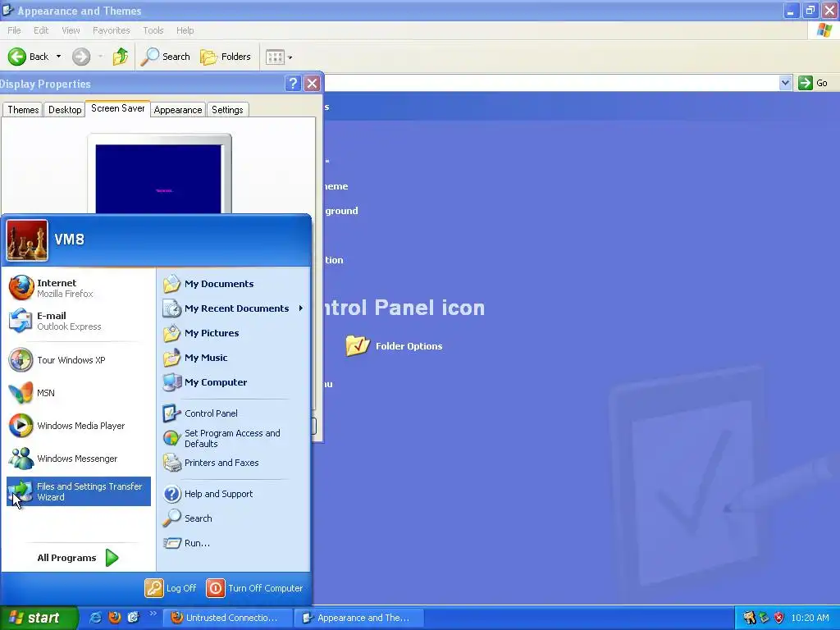Open the Help menu in Explorer

[x=185, y=30]
